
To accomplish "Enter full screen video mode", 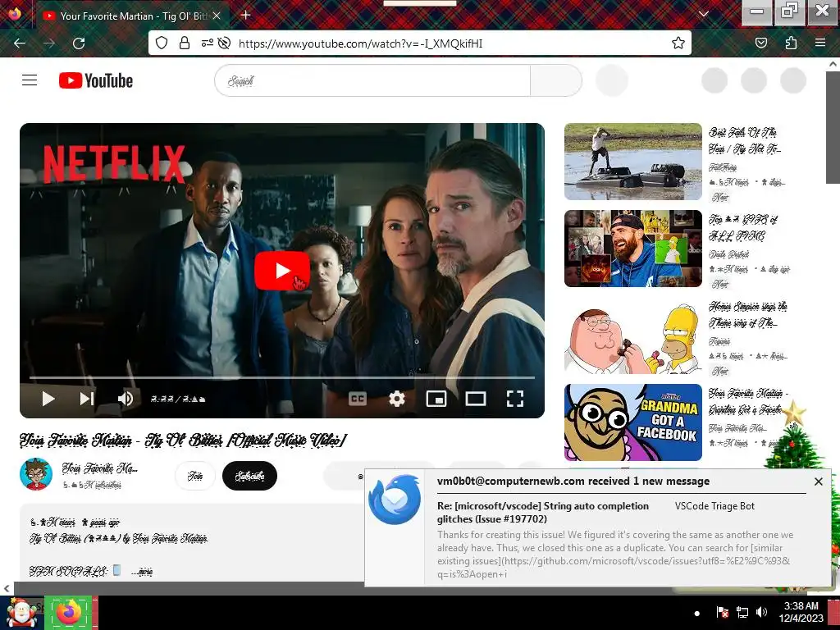I will pyautogui.click(x=515, y=399).
